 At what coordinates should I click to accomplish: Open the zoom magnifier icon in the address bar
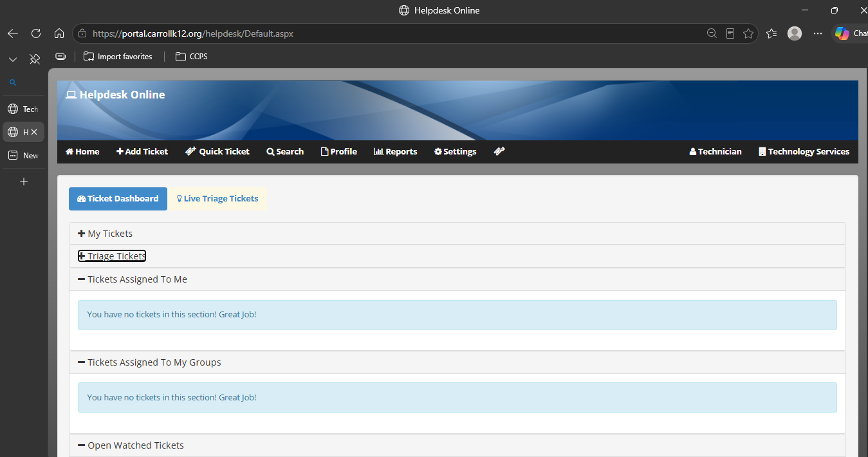[712, 33]
